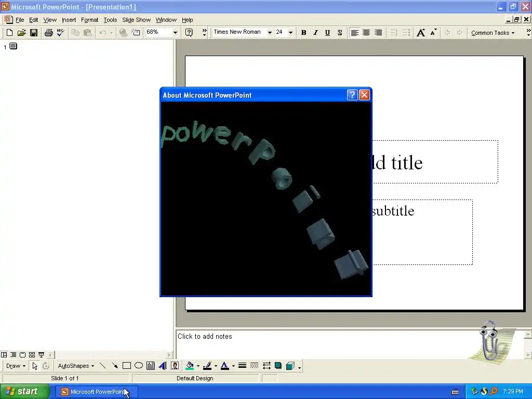
Task: Align text right
Action: click(378, 33)
